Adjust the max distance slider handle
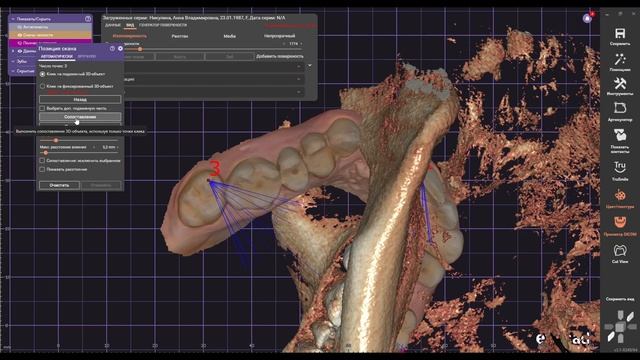Screen dimensions: 640x360 click(46, 153)
